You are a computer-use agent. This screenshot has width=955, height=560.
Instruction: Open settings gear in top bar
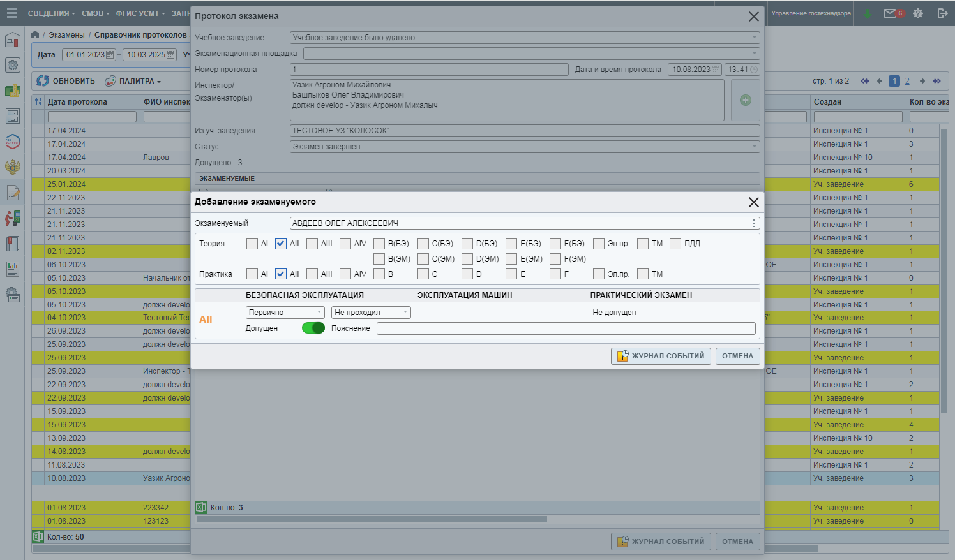pos(918,13)
